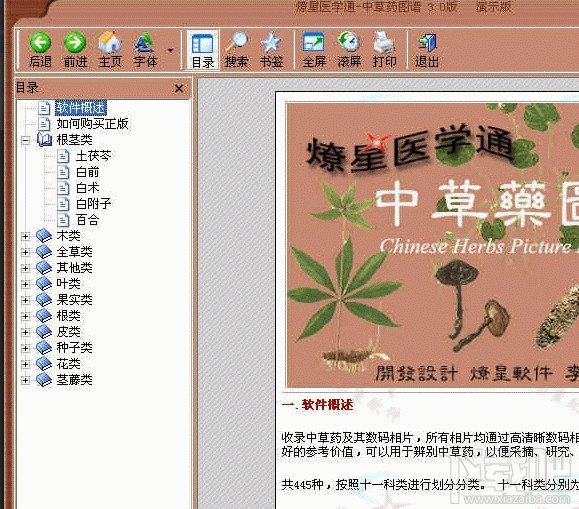Click the 果实类 book icon

(x=44, y=299)
